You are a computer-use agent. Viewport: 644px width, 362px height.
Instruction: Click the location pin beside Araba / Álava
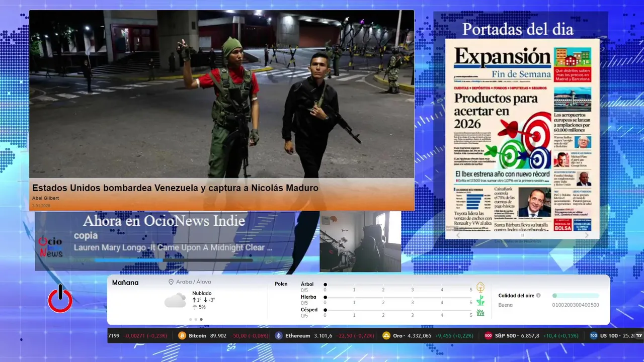(x=171, y=282)
